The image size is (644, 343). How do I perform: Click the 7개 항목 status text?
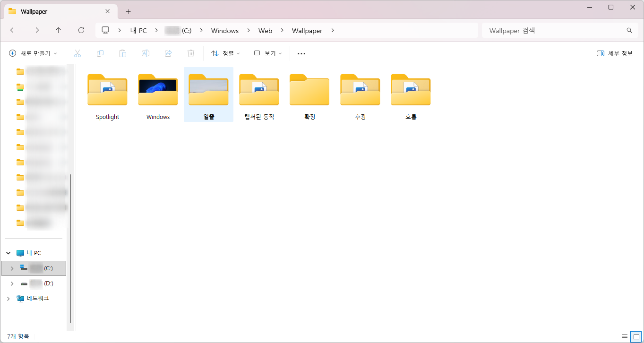[x=18, y=336]
